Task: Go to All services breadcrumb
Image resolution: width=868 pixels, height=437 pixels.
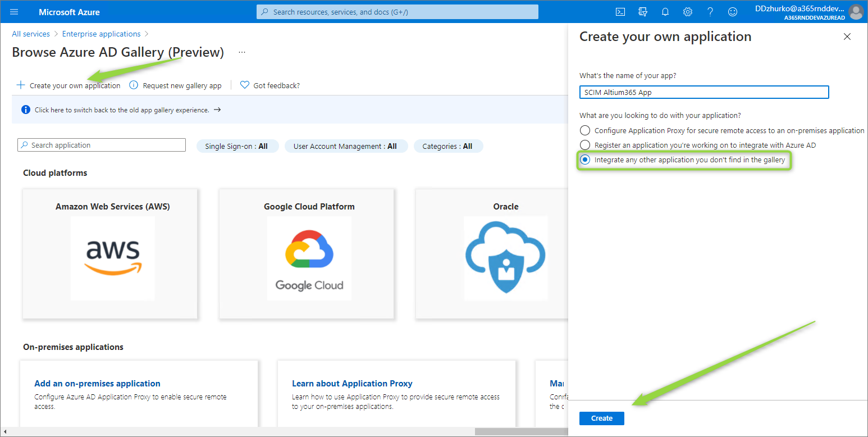Action: 31,34
